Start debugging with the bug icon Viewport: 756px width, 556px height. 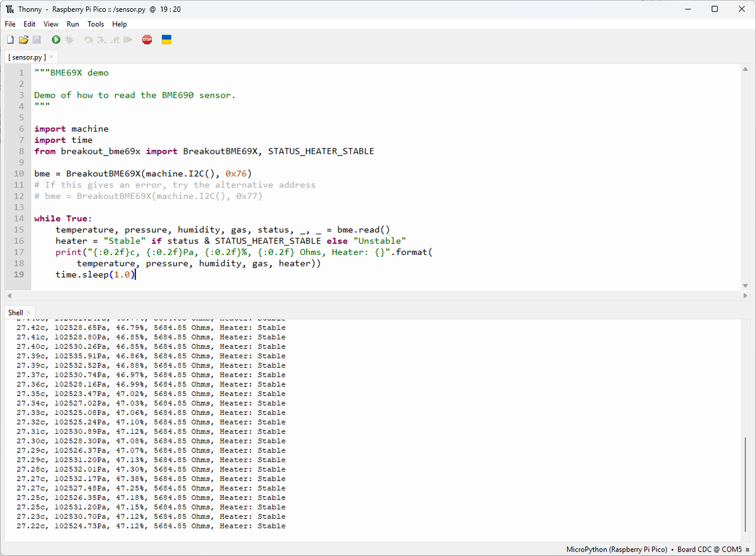click(69, 40)
